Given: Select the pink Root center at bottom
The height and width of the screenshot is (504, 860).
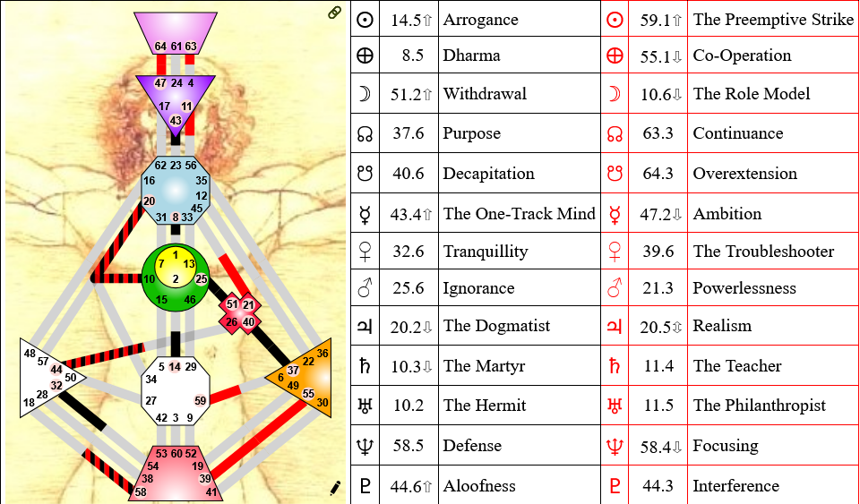Looking at the screenshot, I should (x=176, y=473).
